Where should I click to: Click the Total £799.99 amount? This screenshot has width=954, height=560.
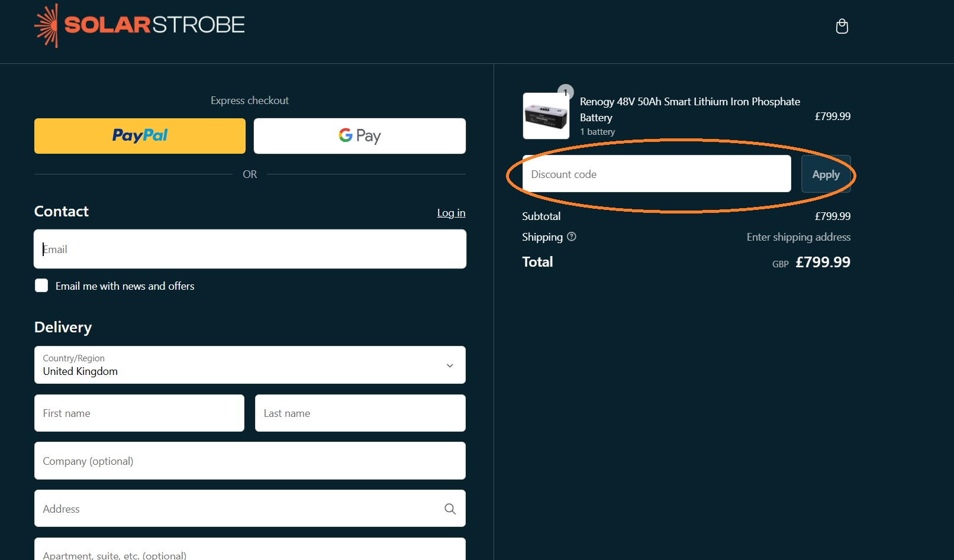point(823,262)
